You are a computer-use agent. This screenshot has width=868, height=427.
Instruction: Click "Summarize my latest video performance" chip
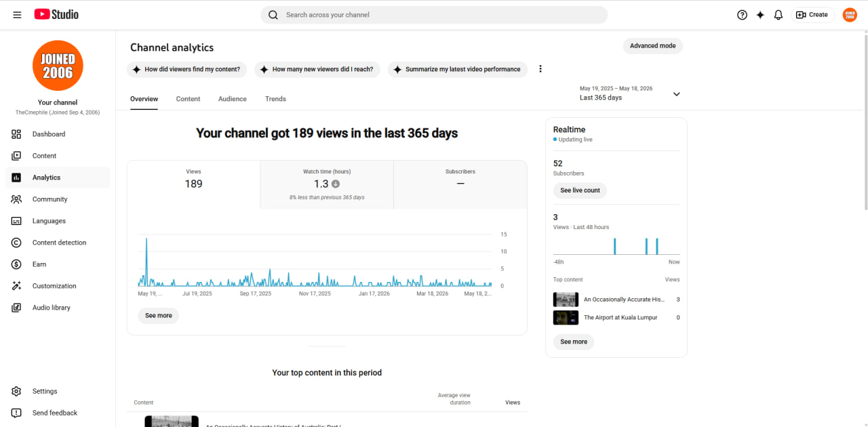coord(457,69)
